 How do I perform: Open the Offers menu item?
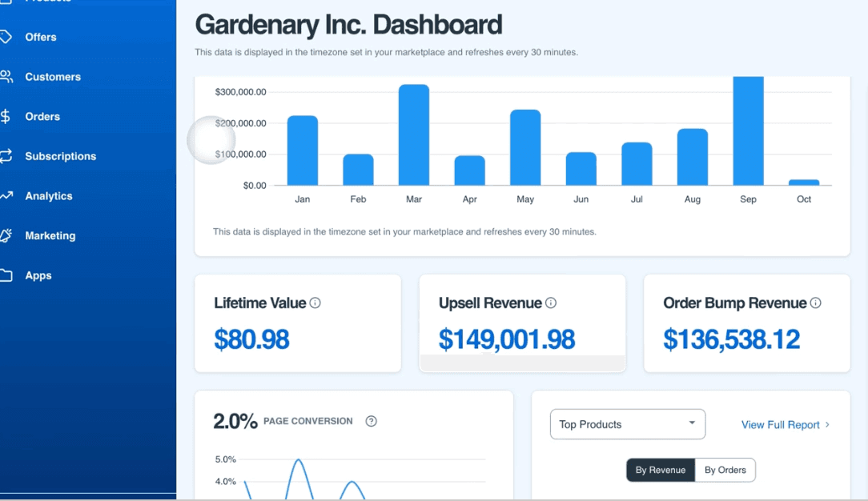[x=40, y=37]
